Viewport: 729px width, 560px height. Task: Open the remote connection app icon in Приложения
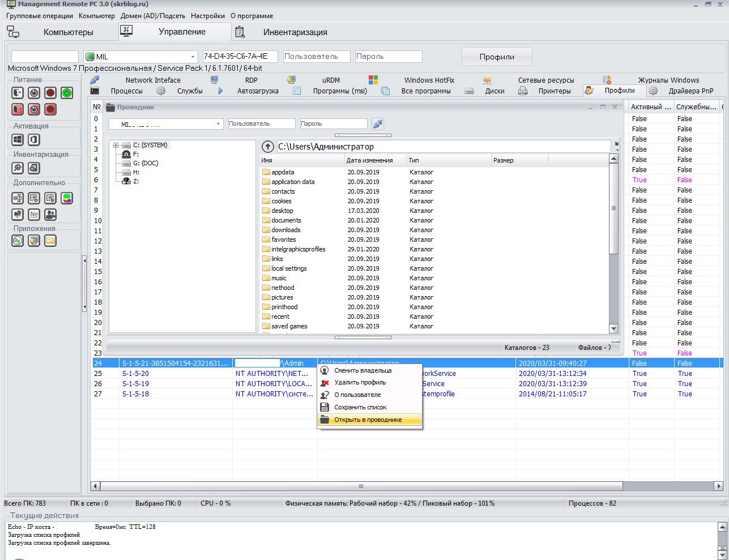(18, 241)
